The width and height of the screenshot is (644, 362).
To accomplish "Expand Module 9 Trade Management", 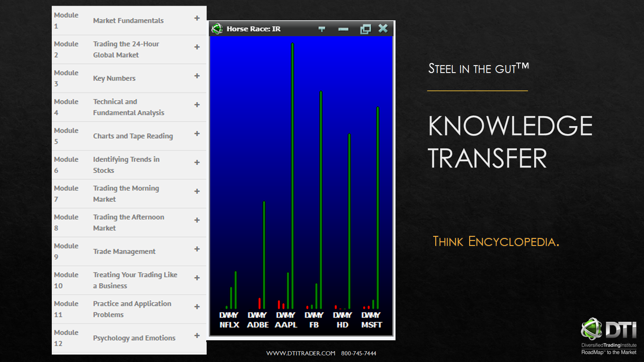I will 197,249.
